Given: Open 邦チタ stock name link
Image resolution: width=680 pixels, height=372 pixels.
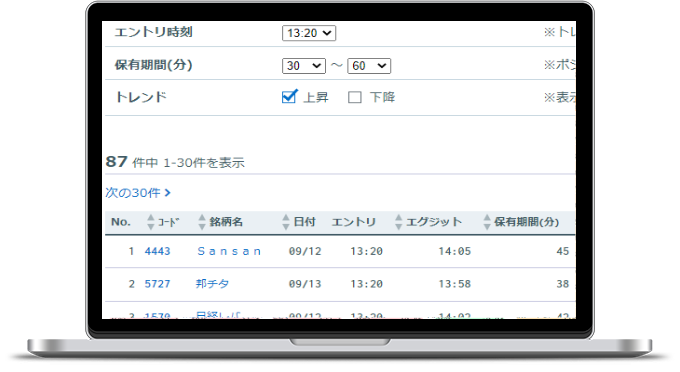Looking at the screenshot, I should 212,284.
